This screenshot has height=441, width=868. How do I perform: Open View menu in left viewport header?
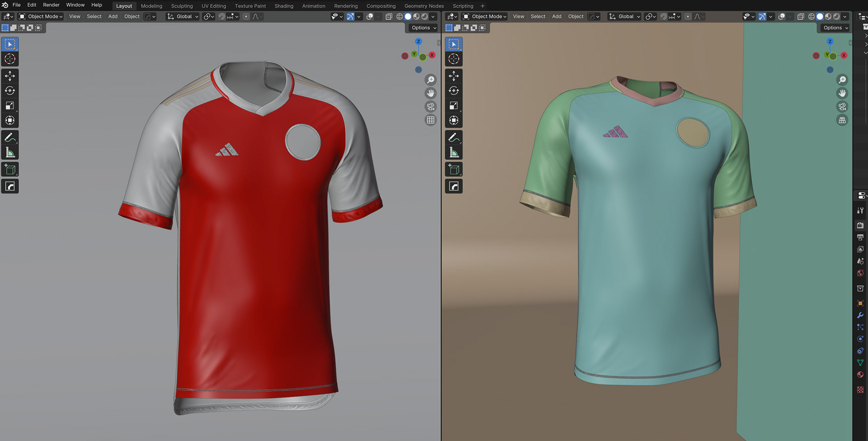click(x=75, y=16)
